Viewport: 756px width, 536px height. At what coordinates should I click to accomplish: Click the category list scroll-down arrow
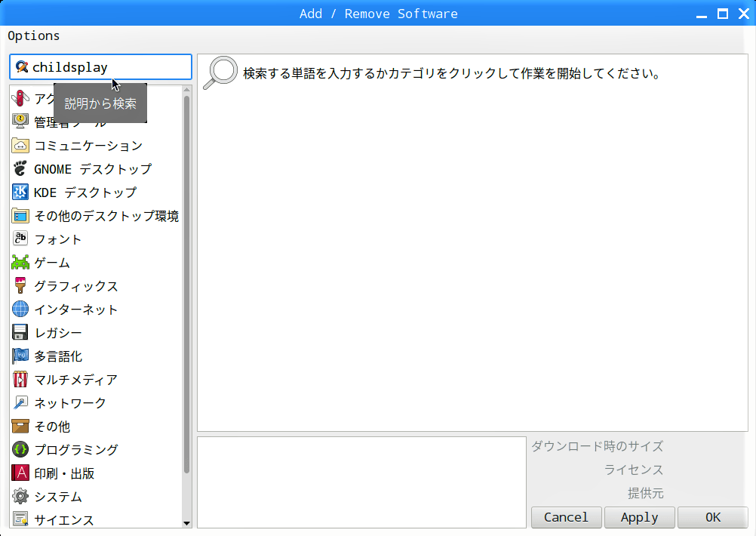pyautogui.click(x=187, y=523)
